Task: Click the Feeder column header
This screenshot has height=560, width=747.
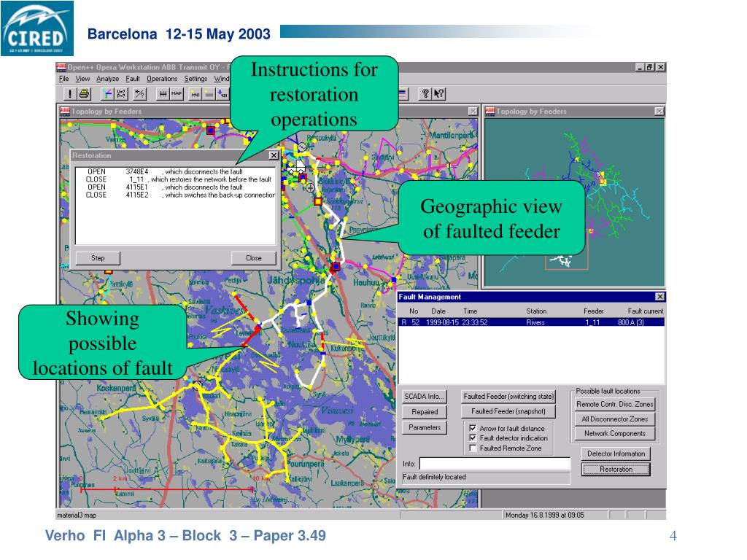Action: click(594, 311)
